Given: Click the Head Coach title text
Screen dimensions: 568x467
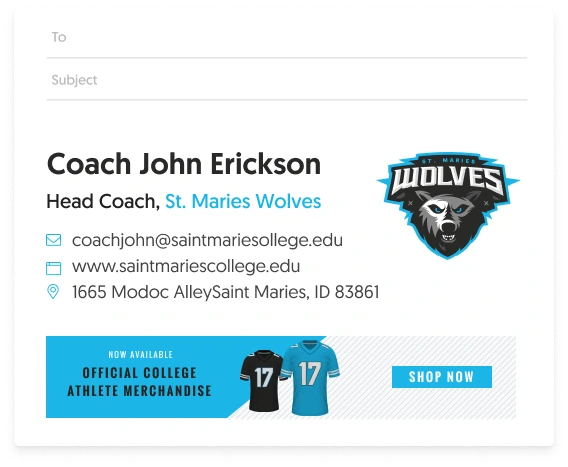Looking at the screenshot, I should coord(103,201).
